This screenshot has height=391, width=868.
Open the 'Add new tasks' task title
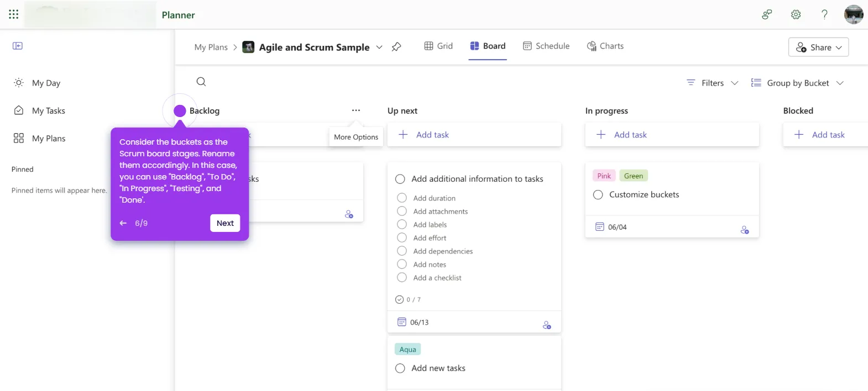(438, 368)
